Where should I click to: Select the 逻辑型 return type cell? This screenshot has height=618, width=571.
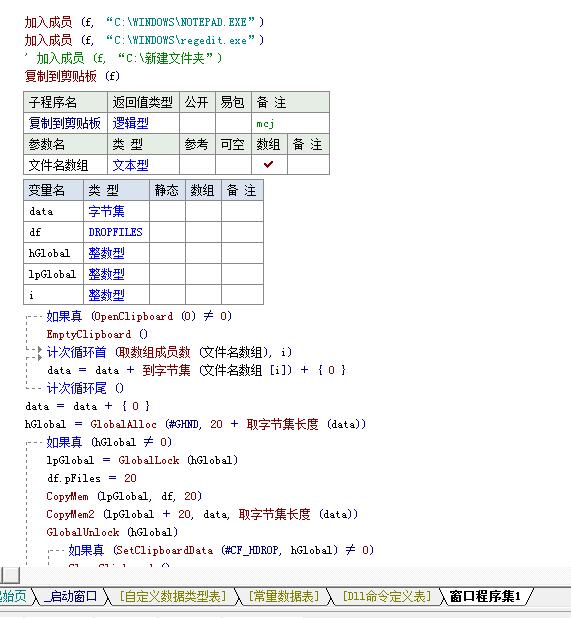pyautogui.click(x=143, y=123)
